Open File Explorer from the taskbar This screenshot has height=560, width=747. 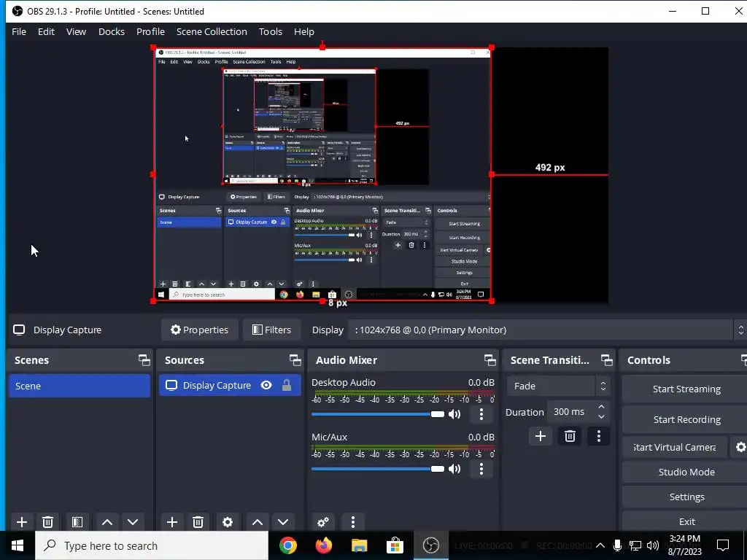tap(359, 545)
